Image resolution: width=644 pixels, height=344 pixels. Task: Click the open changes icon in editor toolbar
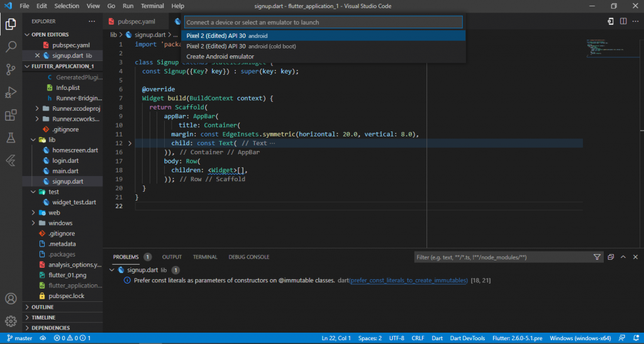(611, 21)
